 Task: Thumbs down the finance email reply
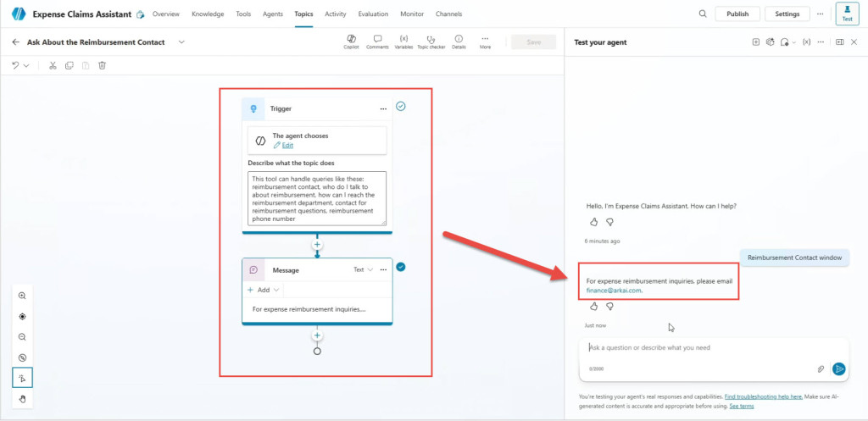tap(609, 307)
